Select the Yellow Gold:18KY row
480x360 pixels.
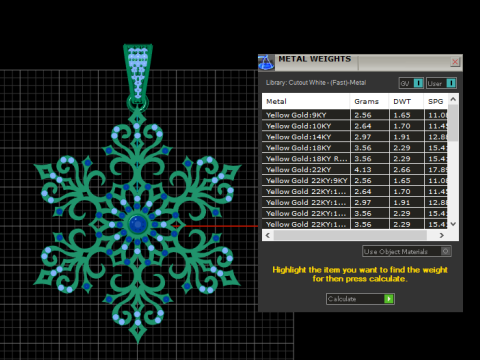(x=355, y=148)
